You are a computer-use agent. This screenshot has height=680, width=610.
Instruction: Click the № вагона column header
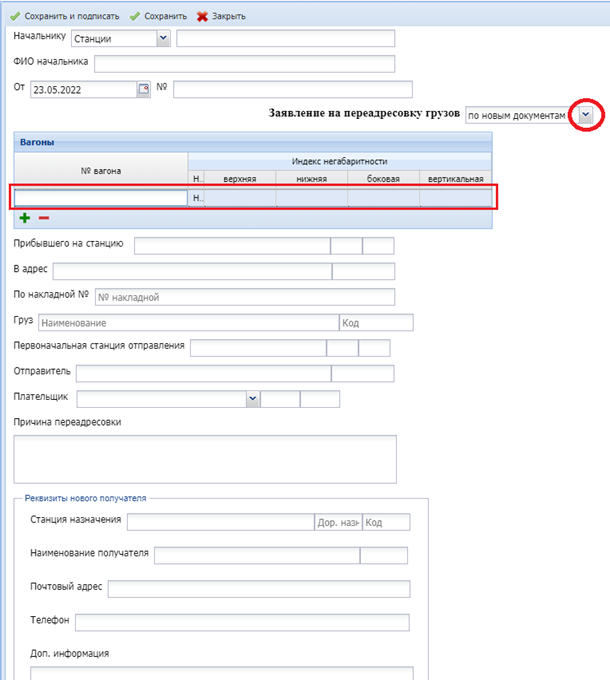tap(101, 171)
